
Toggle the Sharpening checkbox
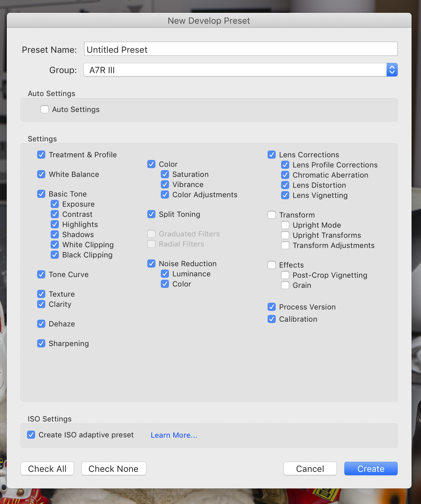41,343
